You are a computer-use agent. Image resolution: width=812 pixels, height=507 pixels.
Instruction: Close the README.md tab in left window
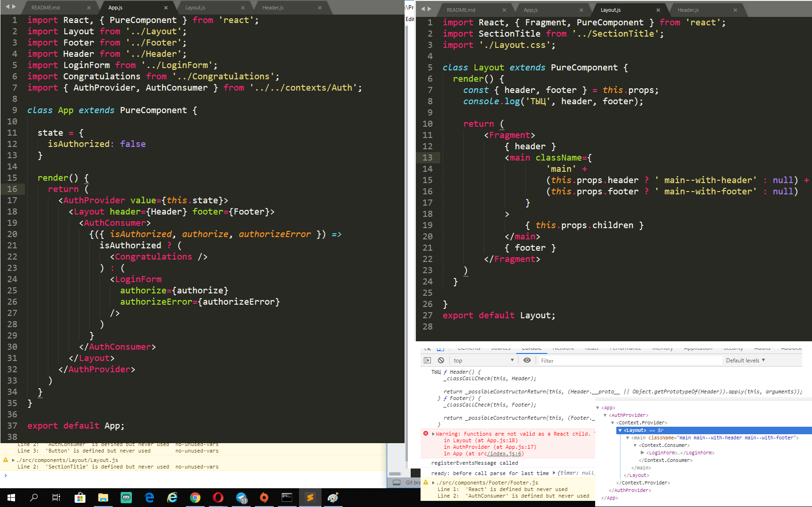[89, 8]
